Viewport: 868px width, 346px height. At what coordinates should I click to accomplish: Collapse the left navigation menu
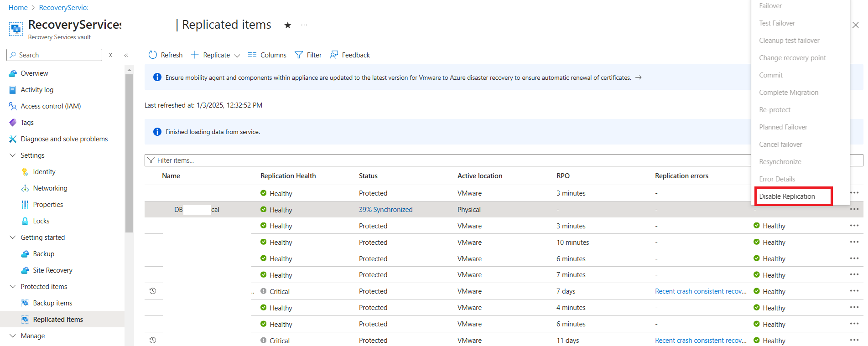(126, 55)
